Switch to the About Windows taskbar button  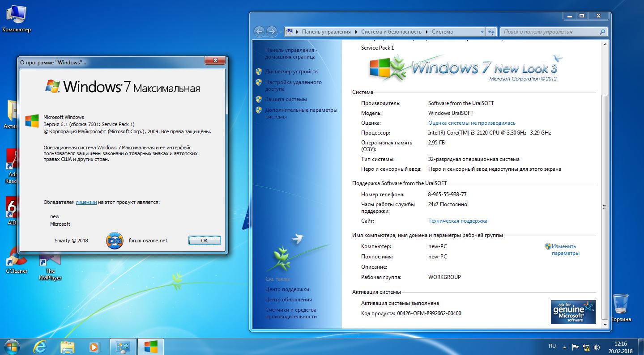point(151,346)
